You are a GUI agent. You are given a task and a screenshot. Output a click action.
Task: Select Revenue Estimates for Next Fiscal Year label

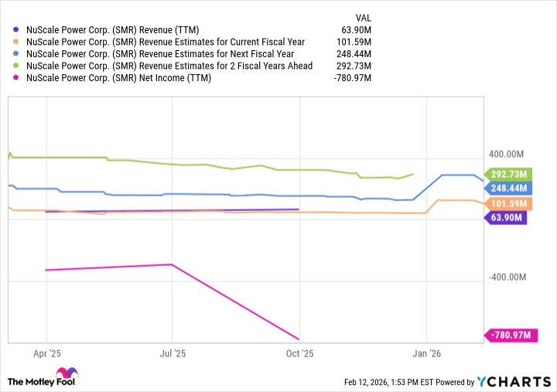point(158,54)
